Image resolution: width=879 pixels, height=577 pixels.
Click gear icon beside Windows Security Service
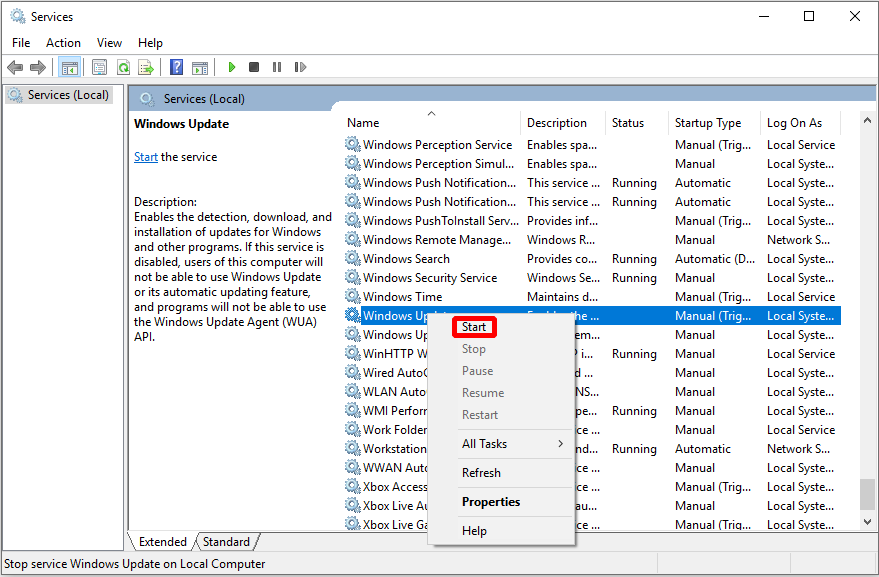click(352, 278)
